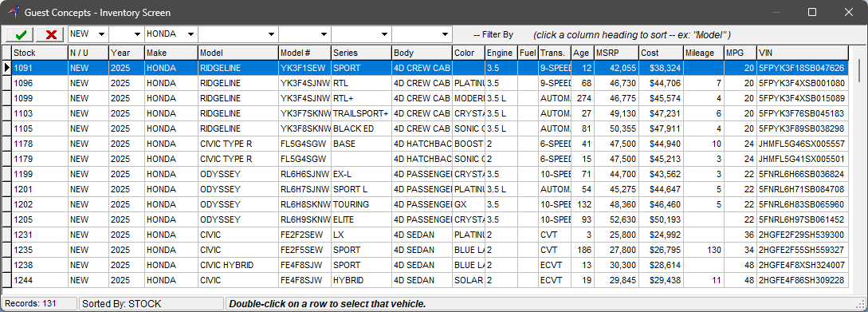868x312 pixels.
Task: Sort by the N / U column heading
Action: coord(88,53)
